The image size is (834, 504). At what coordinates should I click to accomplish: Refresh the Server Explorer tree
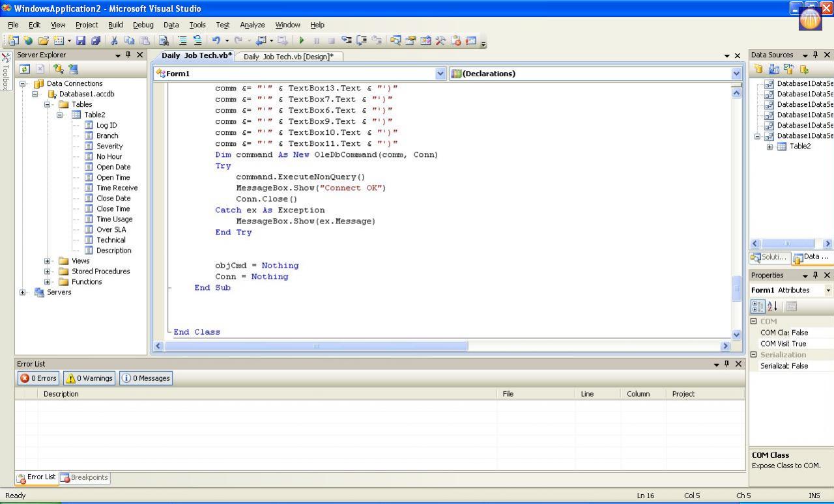pos(25,69)
